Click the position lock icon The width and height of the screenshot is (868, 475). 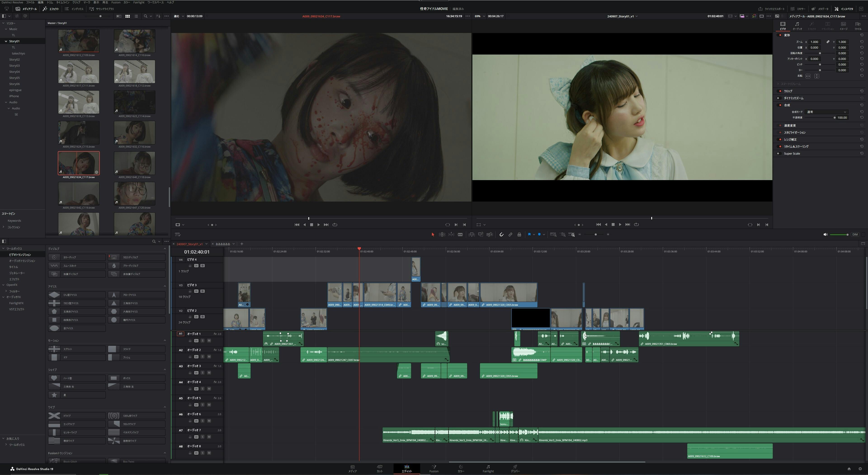tap(519, 235)
